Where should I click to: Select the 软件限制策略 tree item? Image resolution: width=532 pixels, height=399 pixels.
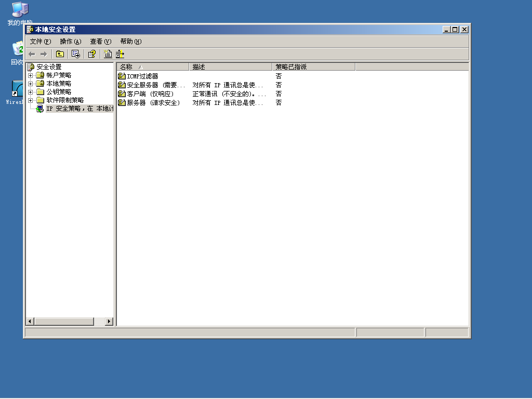[65, 100]
